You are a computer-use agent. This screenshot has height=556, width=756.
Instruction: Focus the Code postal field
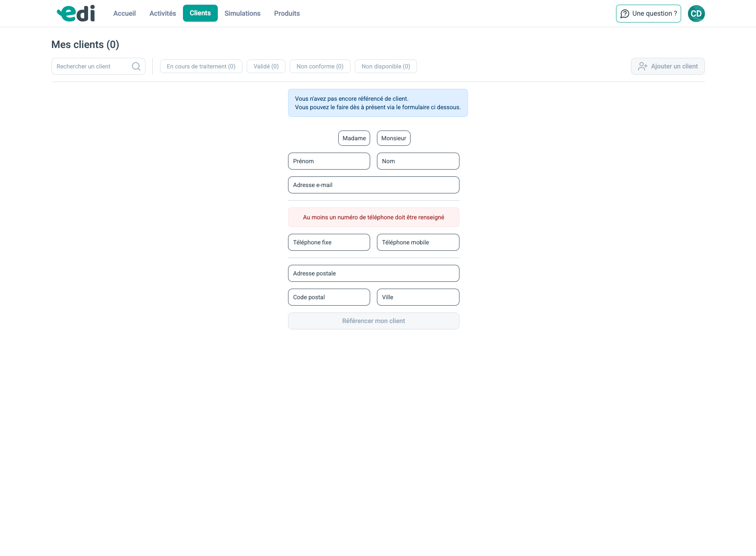329,297
